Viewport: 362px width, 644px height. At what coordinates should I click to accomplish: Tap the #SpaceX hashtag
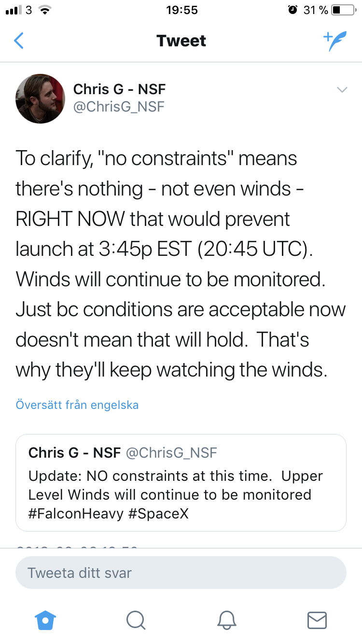click(159, 514)
